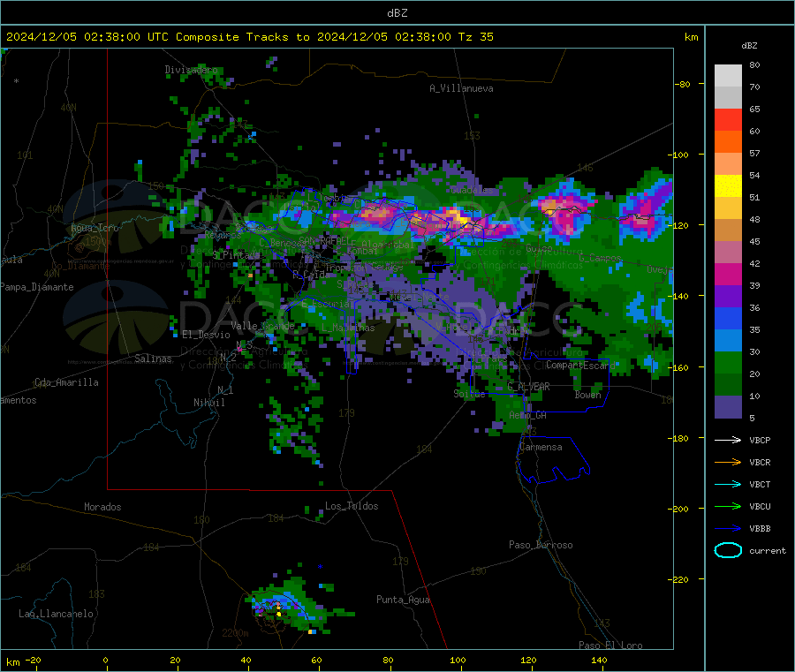Click the 'dBZ' title at top
The height and width of the screenshot is (672, 795).
tap(397, 13)
